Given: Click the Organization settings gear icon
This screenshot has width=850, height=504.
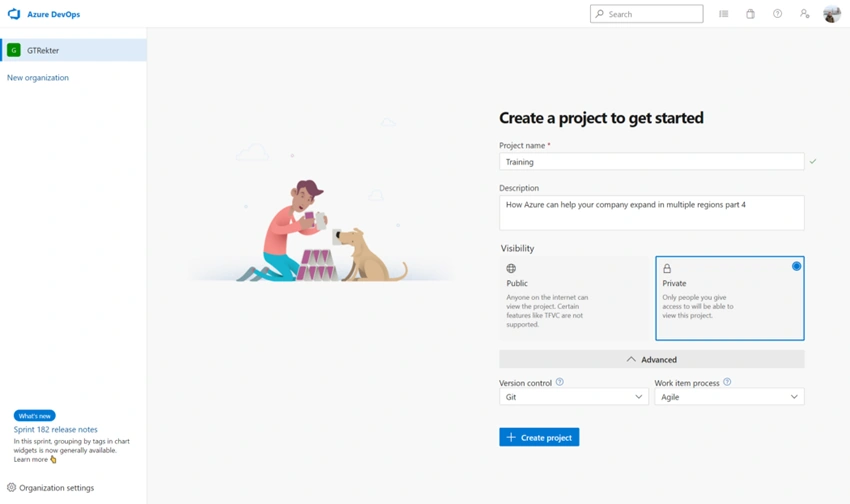Looking at the screenshot, I should point(11,487).
